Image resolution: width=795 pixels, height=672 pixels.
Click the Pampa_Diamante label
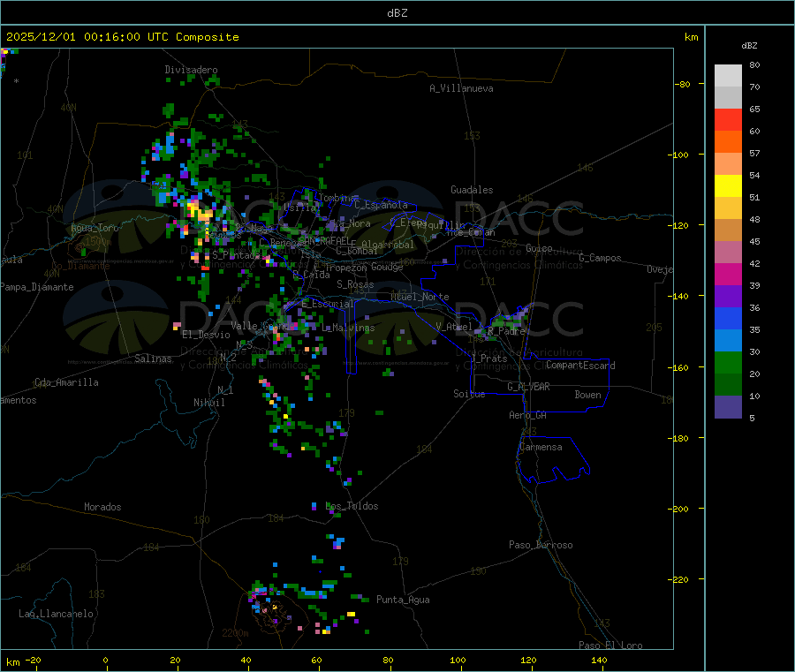(x=36, y=287)
